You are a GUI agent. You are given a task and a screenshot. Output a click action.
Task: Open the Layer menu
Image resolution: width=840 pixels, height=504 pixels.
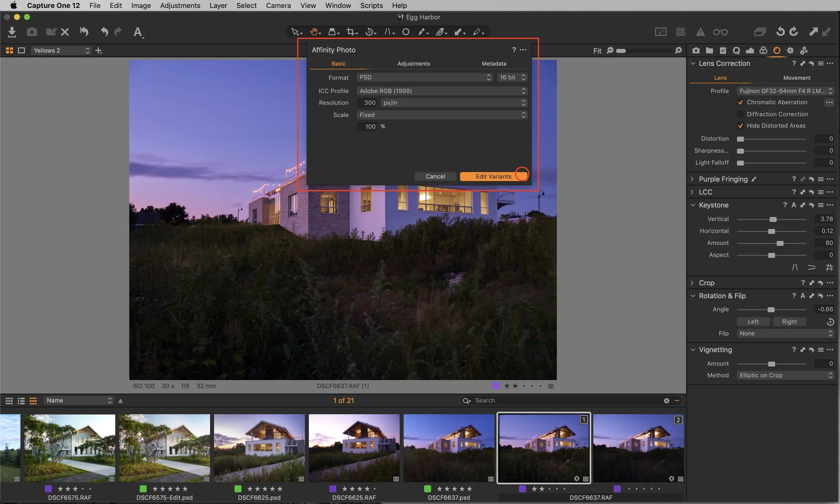(x=218, y=5)
